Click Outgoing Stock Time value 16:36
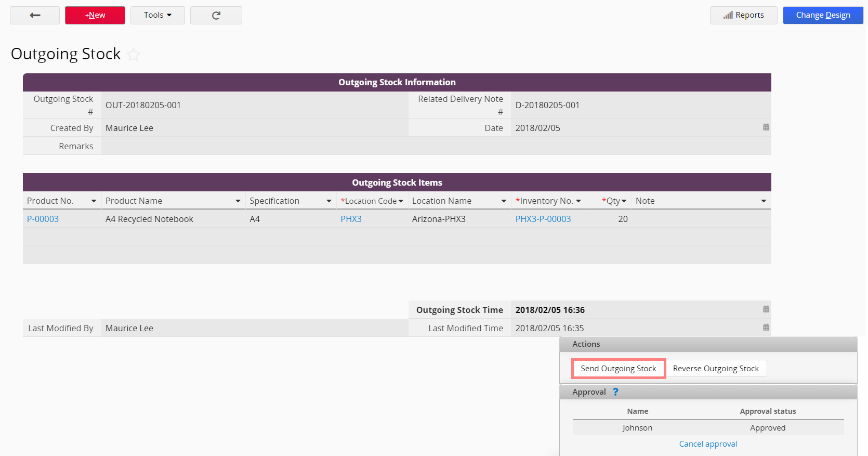Image resolution: width=868 pixels, height=456 pixels. (x=550, y=310)
